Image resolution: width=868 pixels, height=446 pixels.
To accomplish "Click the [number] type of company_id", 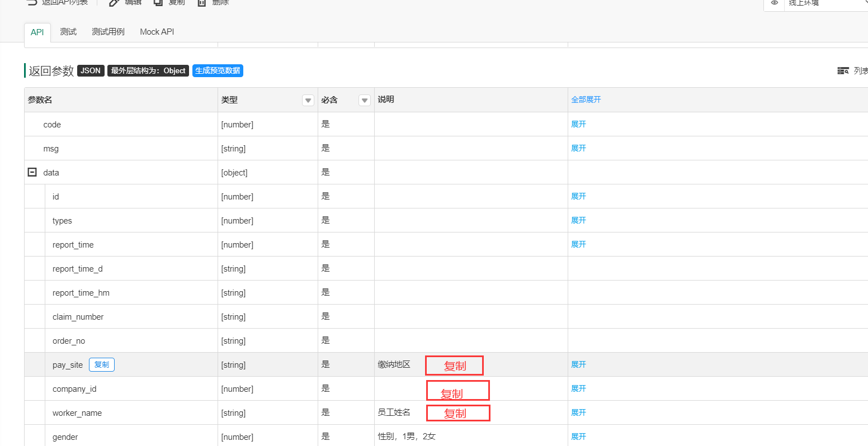I will click(x=237, y=389).
